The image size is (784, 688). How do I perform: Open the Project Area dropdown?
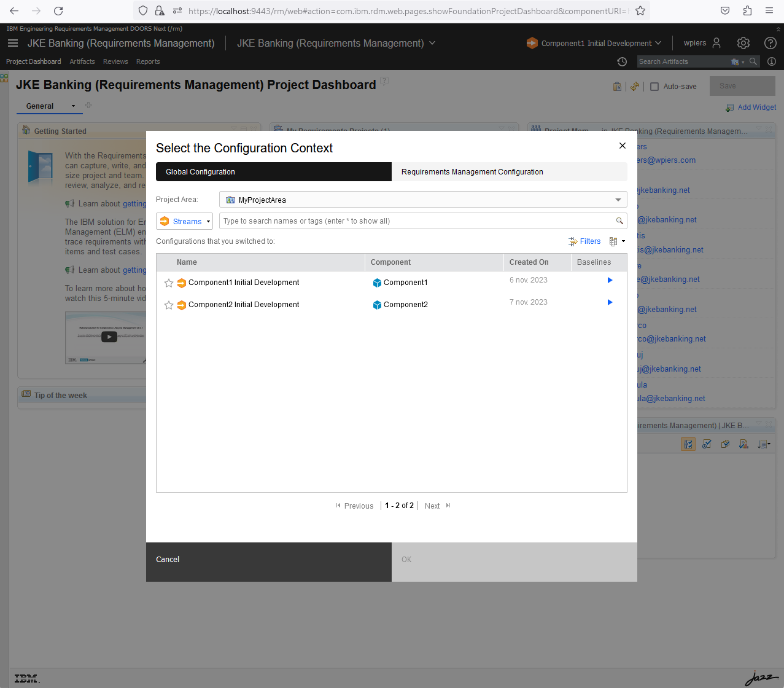click(423, 200)
